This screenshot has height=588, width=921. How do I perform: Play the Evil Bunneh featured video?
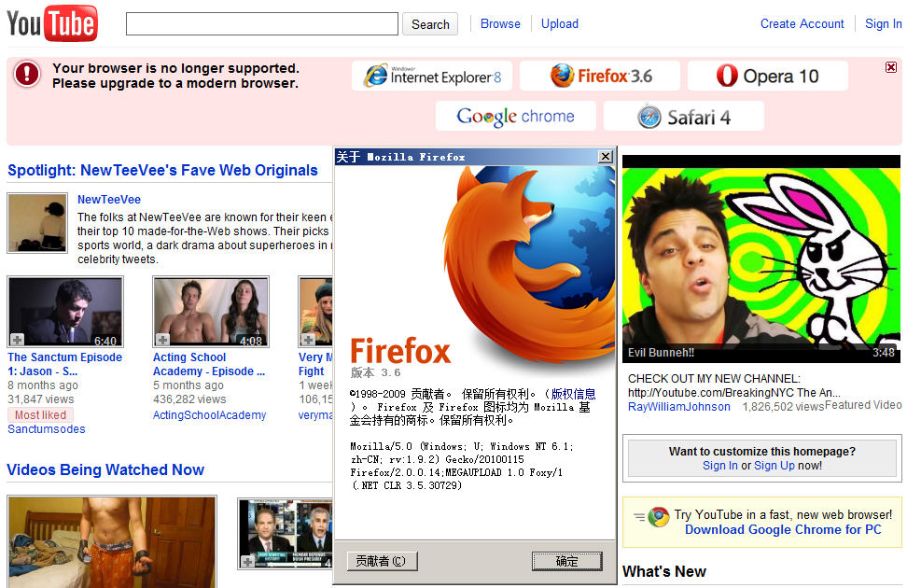pyautogui.click(x=761, y=259)
